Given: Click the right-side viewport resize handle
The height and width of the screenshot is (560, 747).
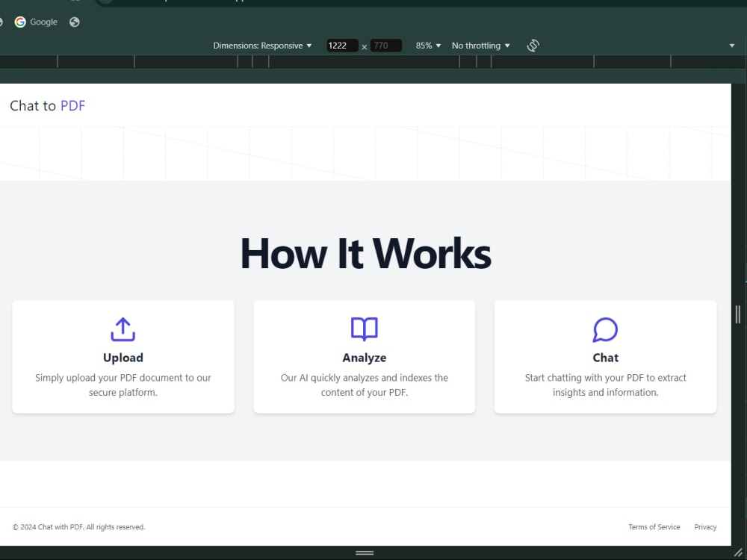Looking at the screenshot, I should click(738, 314).
